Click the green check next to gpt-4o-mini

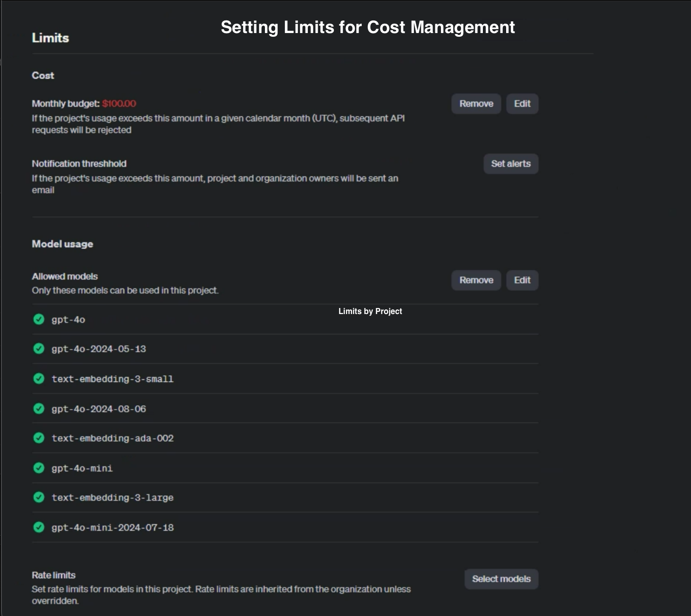pos(39,468)
